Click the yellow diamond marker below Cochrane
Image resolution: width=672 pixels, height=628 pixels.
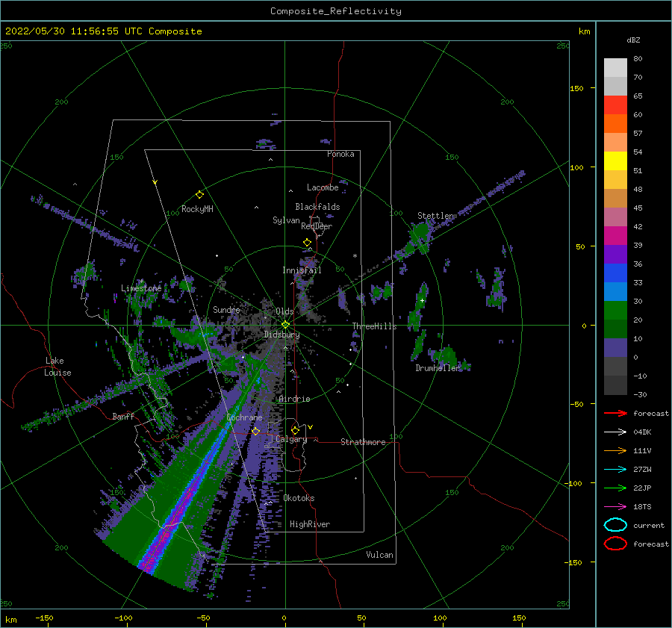pyautogui.click(x=256, y=431)
